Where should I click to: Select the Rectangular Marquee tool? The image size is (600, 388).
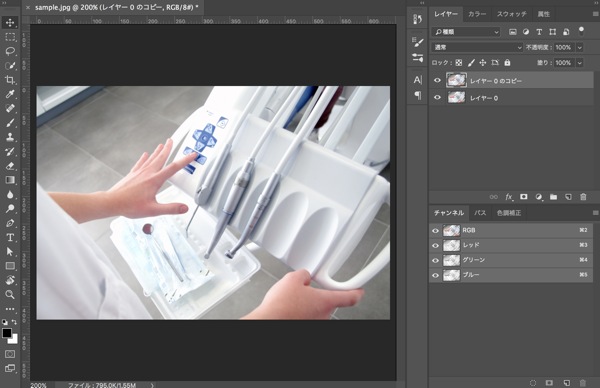pyautogui.click(x=10, y=37)
